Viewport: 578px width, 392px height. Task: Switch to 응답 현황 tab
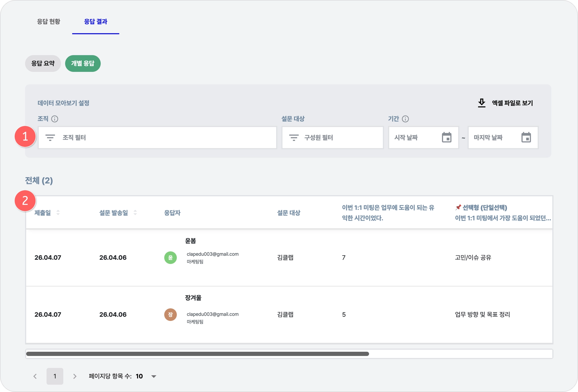click(x=49, y=22)
